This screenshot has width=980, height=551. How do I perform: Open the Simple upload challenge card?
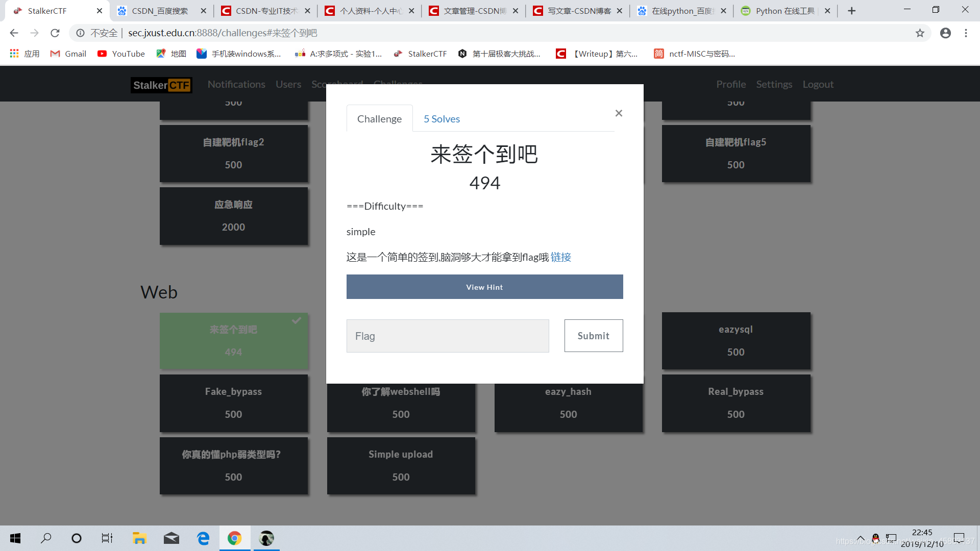pos(401,466)
